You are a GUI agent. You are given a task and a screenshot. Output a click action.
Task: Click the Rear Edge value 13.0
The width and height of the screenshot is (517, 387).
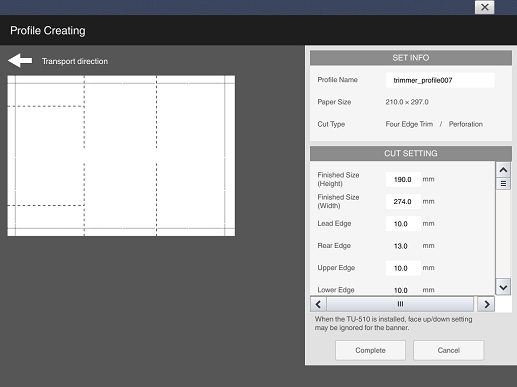click(401, 246)
